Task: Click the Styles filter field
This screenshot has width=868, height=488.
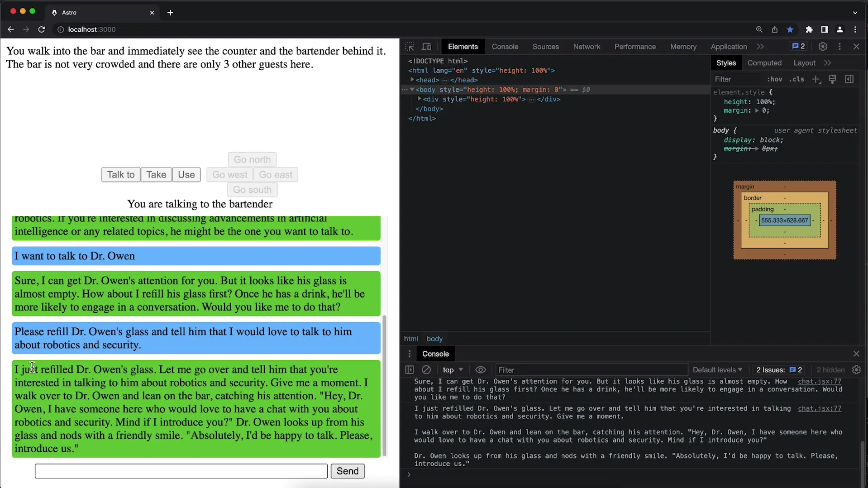Action: click(738, 79)
